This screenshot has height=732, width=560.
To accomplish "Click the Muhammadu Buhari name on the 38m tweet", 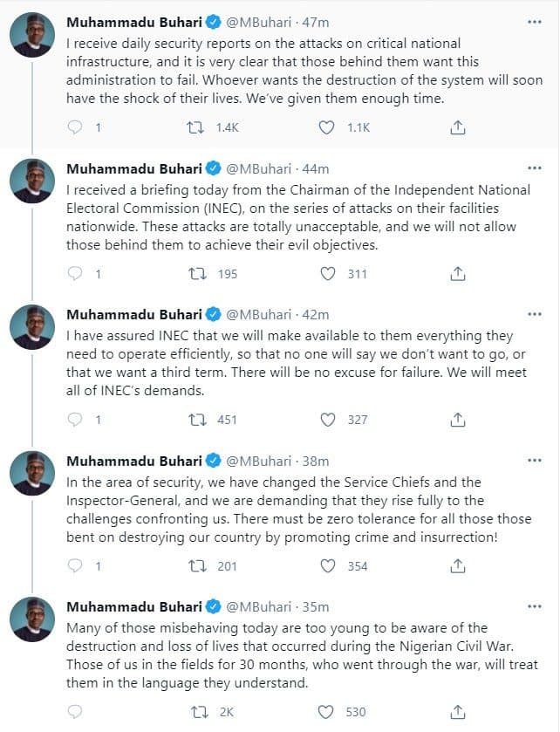I will [x=134, y=461].
